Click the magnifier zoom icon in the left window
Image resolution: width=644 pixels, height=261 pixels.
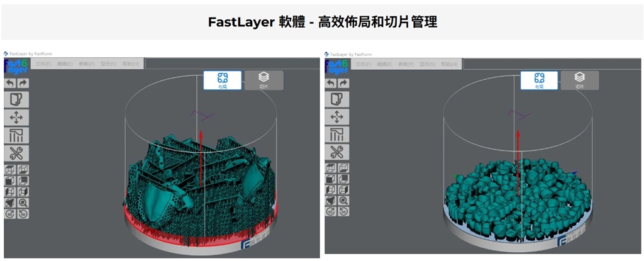pyautogui.click(x=23, y=201)
